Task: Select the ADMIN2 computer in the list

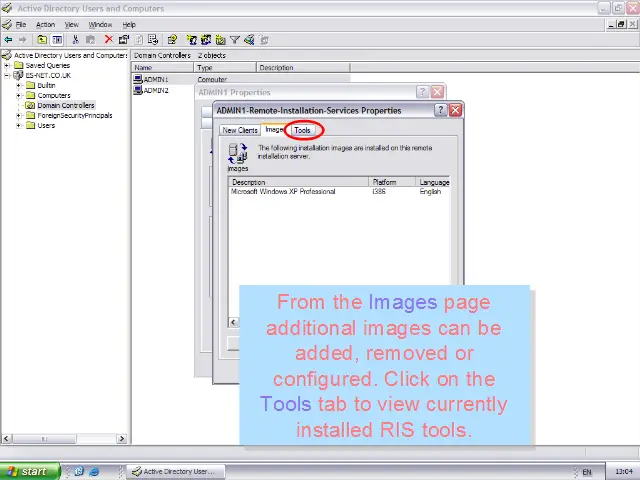Action: (155, 90)
